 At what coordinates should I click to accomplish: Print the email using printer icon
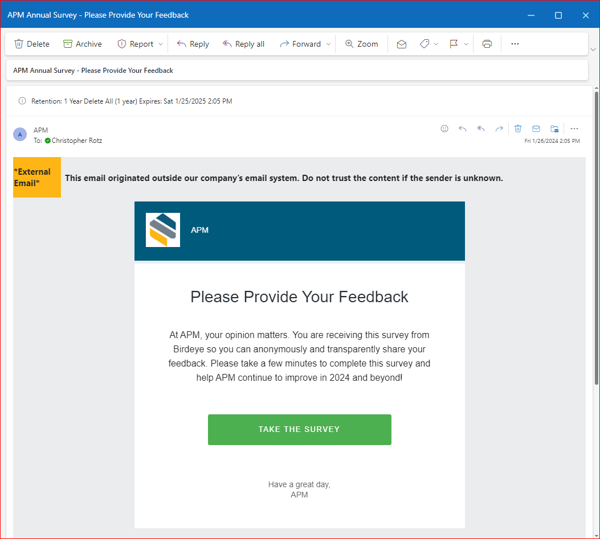point(487,44)
